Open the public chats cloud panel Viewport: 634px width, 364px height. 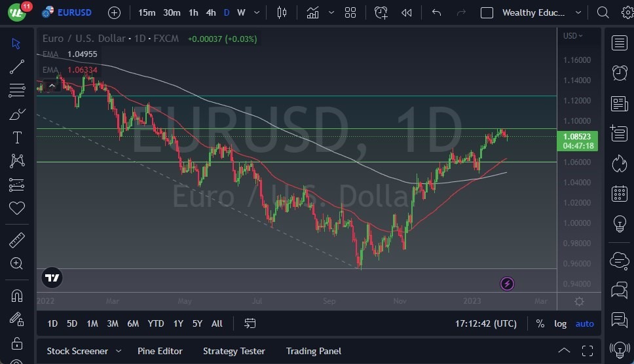tap(620, 261)
